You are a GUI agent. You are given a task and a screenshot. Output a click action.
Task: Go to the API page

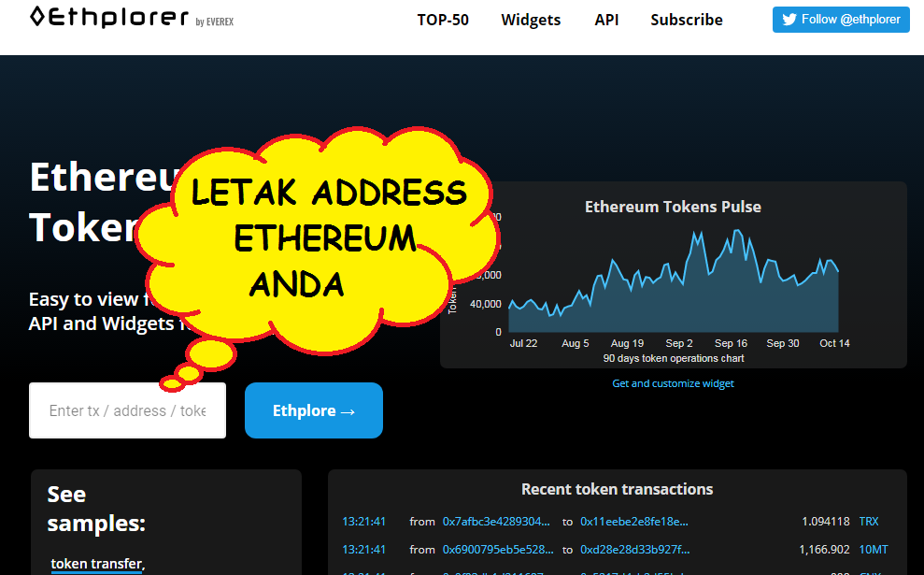[606, 20]
